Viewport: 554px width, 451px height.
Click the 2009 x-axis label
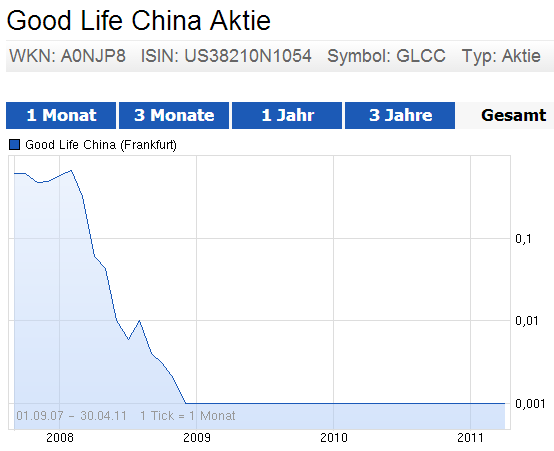click(197, 438)
